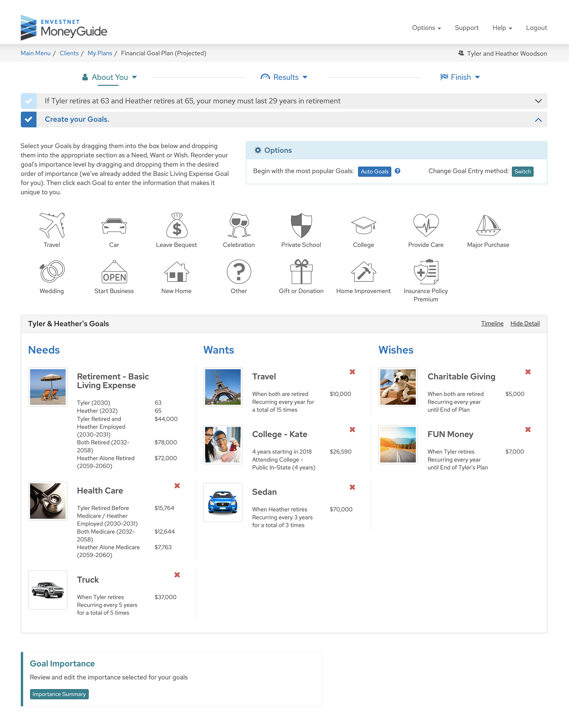Toggle the retirement age section checkmark

(x=29, y=101)
